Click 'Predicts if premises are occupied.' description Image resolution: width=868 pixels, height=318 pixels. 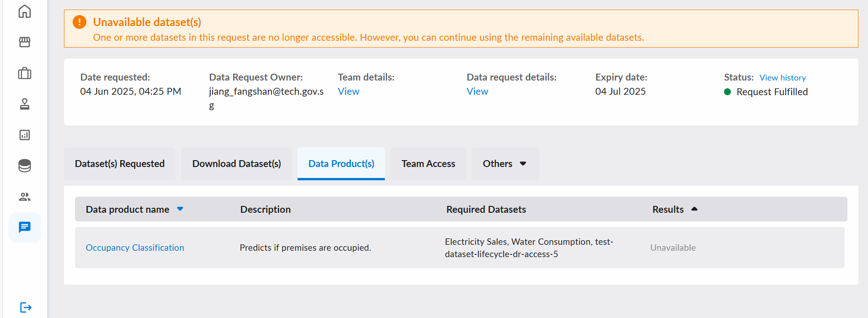click(305, 248)
